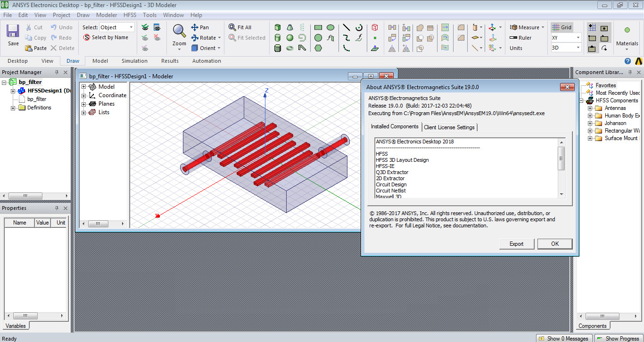The image size is (644, 342).
Task: Open the Client License Settings tab
Action: pos(449,127)
